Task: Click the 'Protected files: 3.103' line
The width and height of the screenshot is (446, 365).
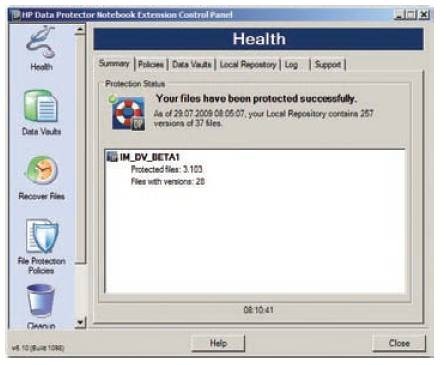Action: point(167,169)
